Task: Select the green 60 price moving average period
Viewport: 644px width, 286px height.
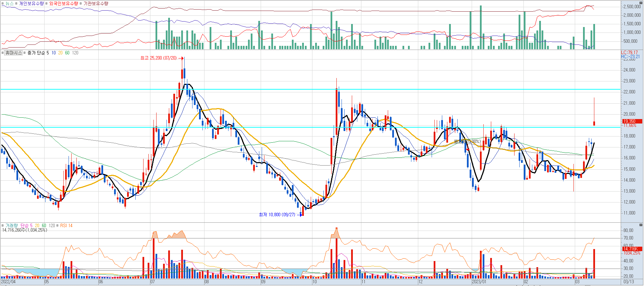Action: click(67, 53)
